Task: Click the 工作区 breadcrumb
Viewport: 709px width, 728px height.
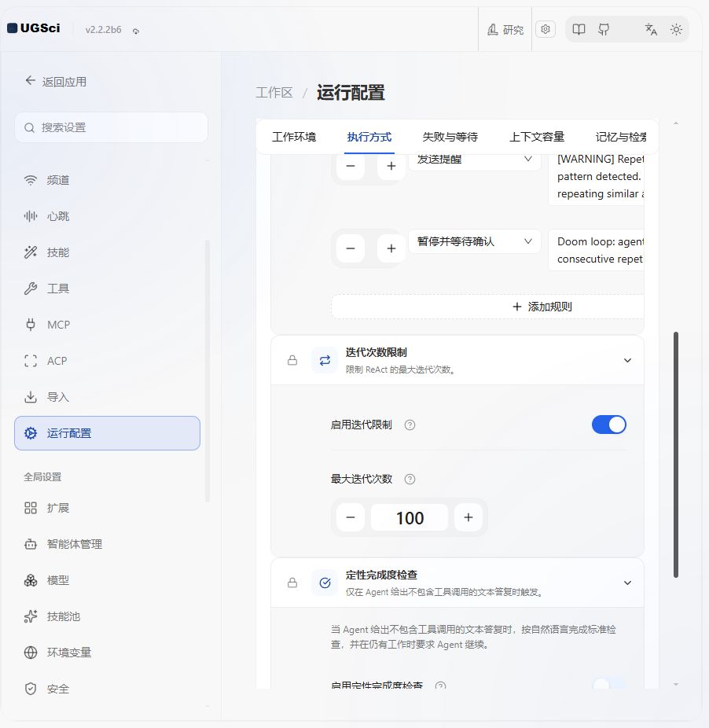Action: 274,93
